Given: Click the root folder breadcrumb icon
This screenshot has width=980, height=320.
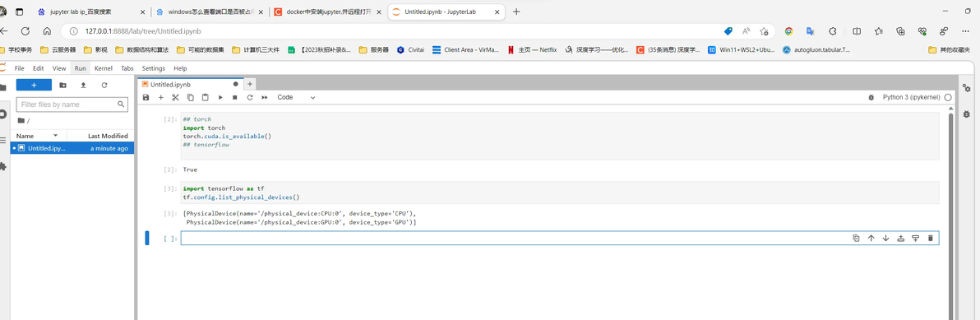Looking at the screenshot, I should [x=22, y=120].
